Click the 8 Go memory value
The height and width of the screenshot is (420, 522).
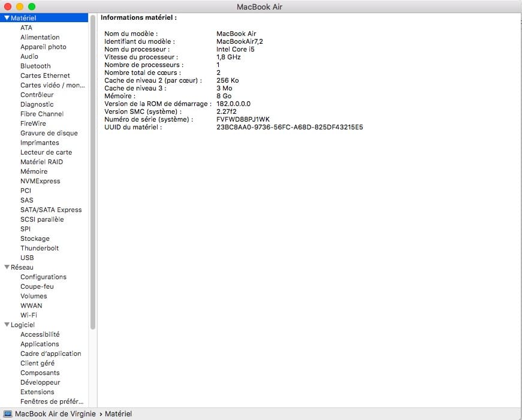[224, 96]
